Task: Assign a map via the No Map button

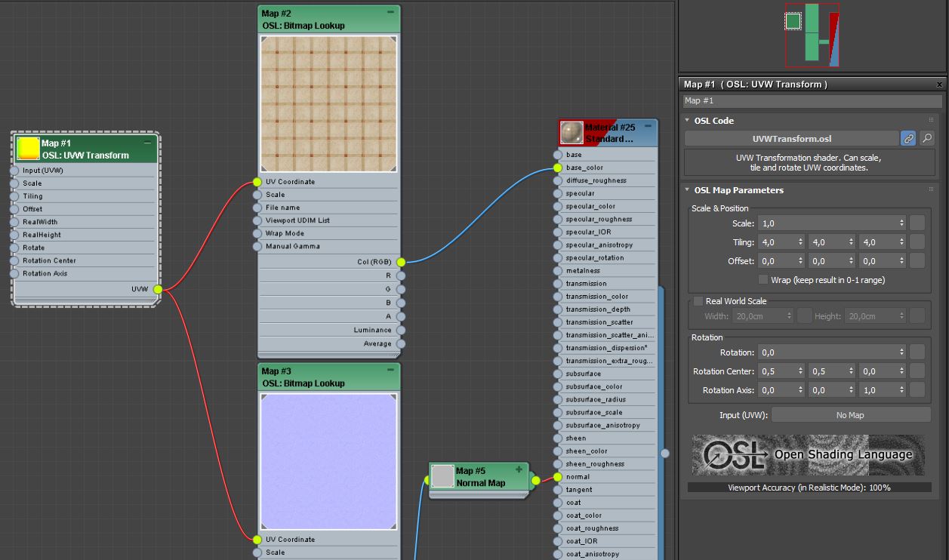Action: coord(852,414)
